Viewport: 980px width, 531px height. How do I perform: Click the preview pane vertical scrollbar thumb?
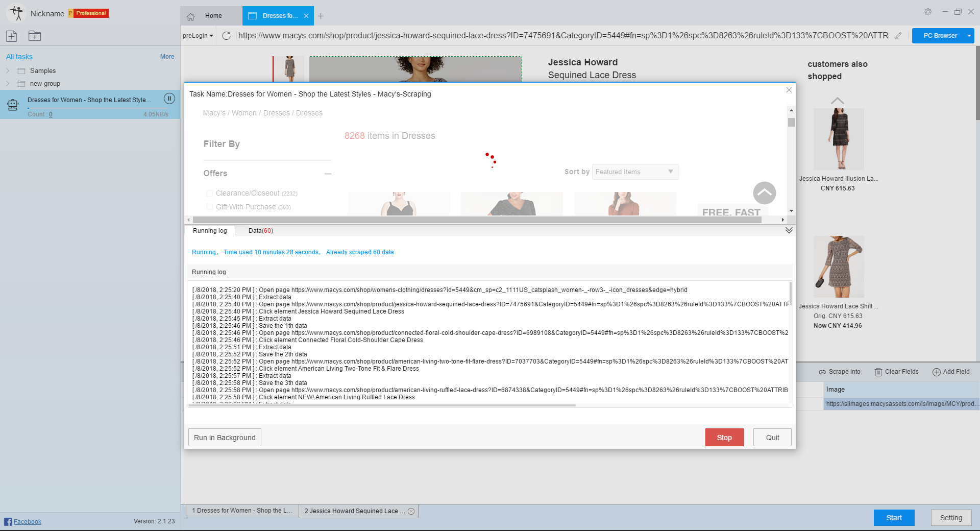click(x=791, y=122)
